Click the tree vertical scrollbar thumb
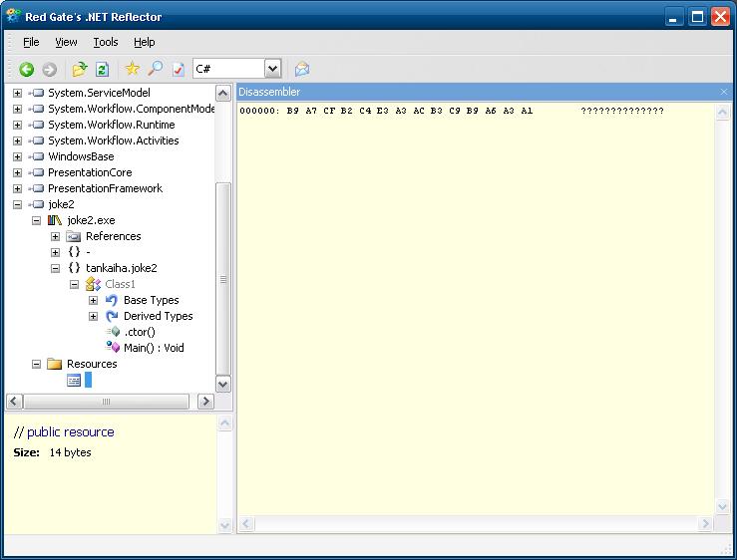 [222, 280]
